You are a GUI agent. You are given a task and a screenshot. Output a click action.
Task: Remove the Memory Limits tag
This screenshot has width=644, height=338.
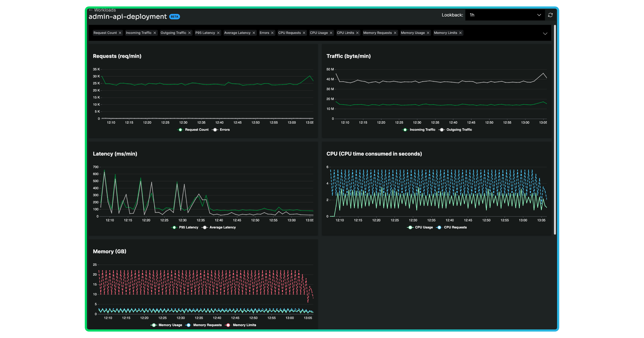click(x=460, y=33)
